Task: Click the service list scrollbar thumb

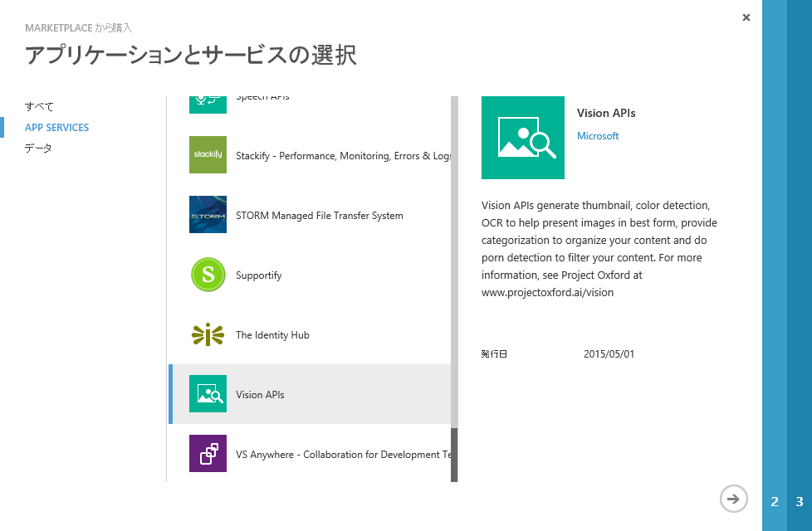Action: [x=454, y=454]
